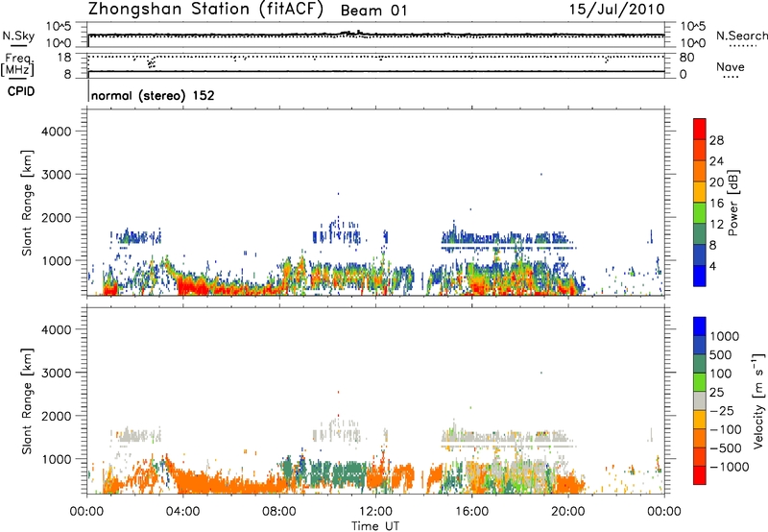The height and width of the screenshot is (532, 768).
Task: Click "2000" range tick in the velocity panel
Action: [x=57, y=416]
